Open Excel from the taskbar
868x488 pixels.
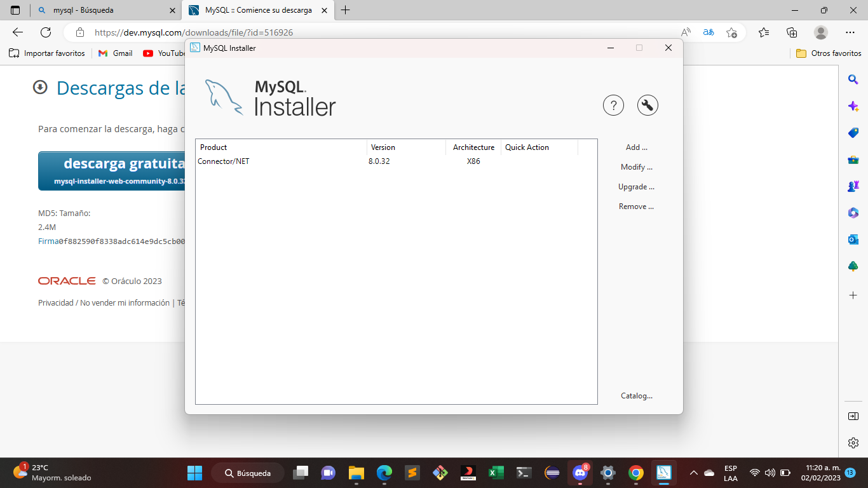coord(496,473)
